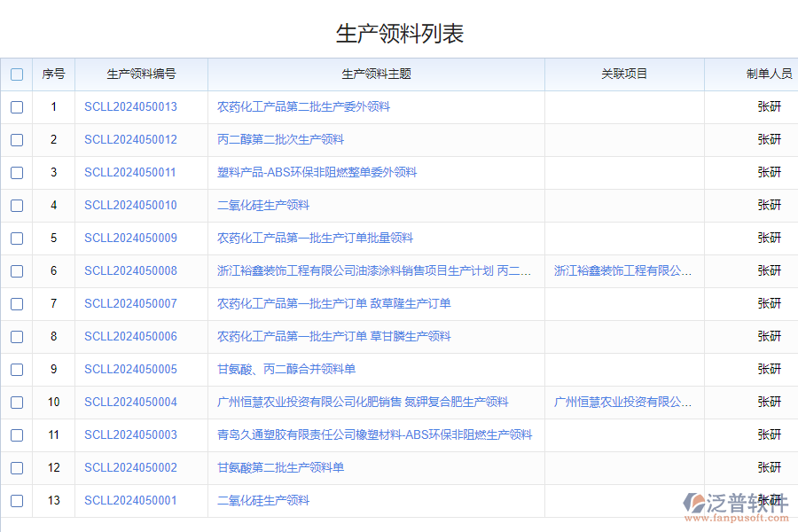Image resolution: width=798 pixels, height=532 pixels.
Task: Select the checkbox for row 6
Action: [x=17, y=271]
